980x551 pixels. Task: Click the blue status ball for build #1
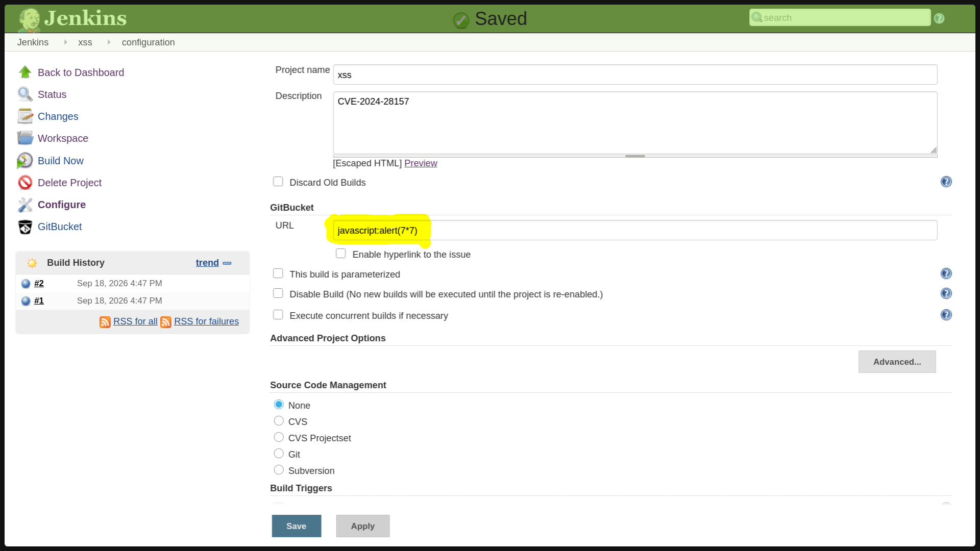[x=26, y=301]
